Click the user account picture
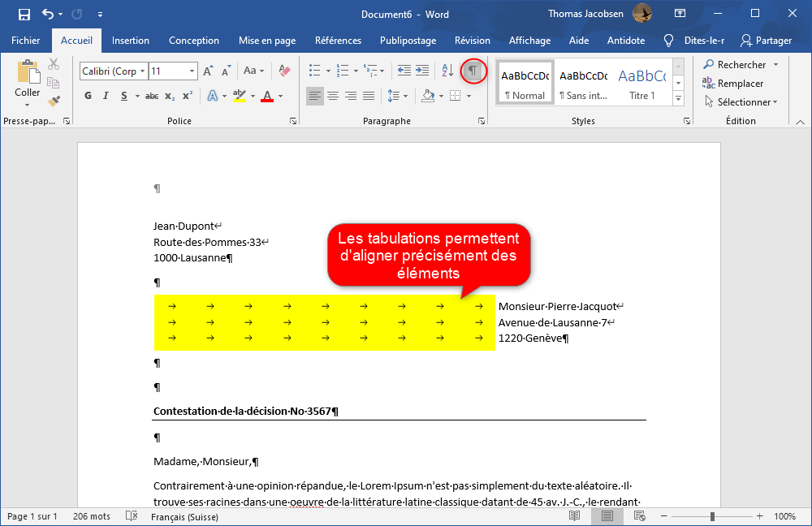Image resolution: width=812 pixels, height=526 pixels. click(642, 14)
